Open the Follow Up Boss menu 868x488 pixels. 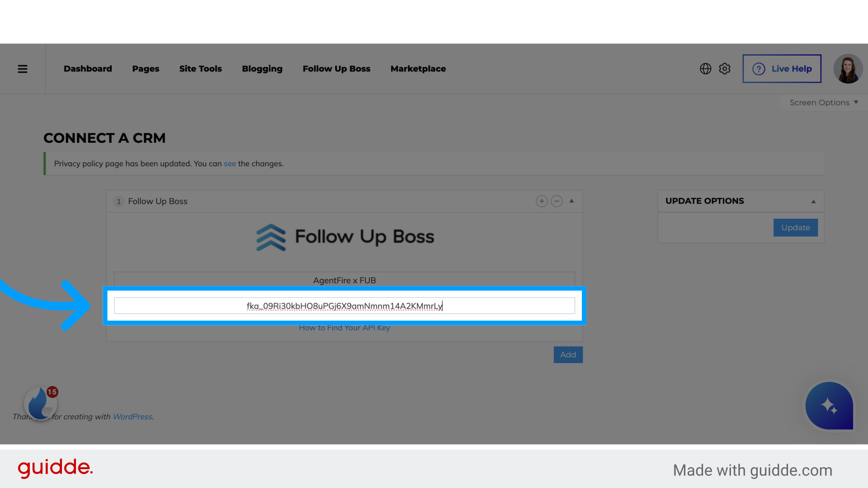336,69
